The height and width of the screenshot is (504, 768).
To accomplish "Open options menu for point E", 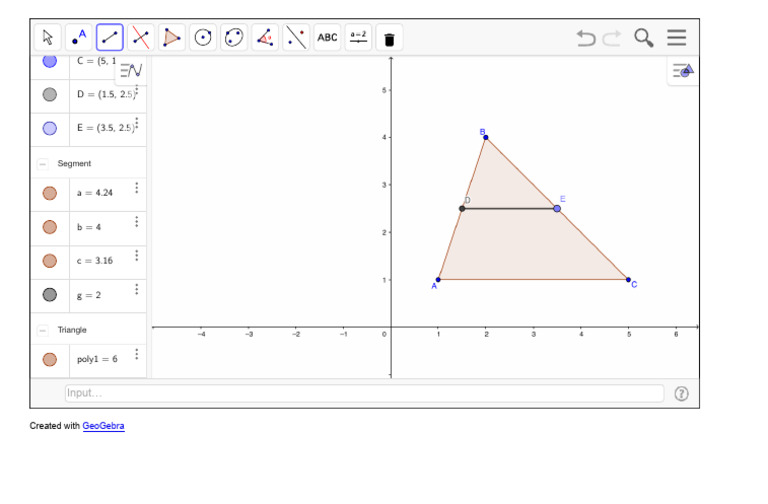I will 137,123.
